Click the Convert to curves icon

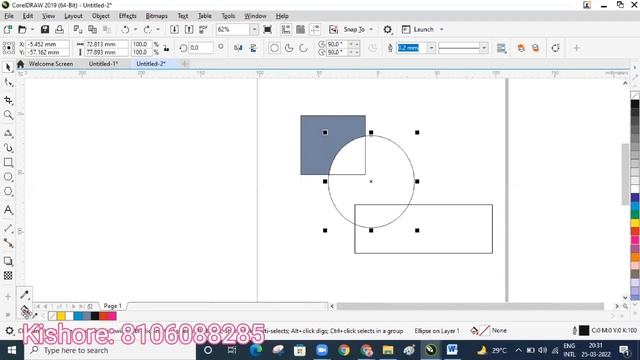pos(555,48)
